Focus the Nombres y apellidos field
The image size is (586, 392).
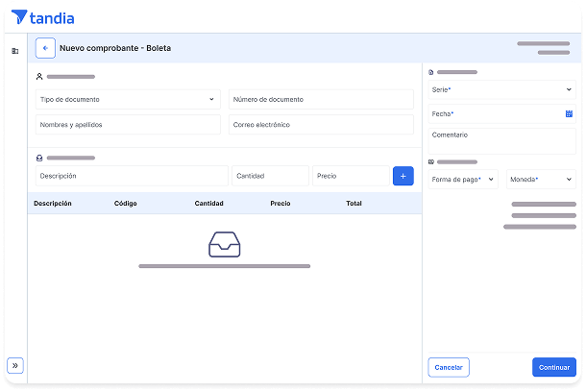pyautogui.click(x=128, y=125)
